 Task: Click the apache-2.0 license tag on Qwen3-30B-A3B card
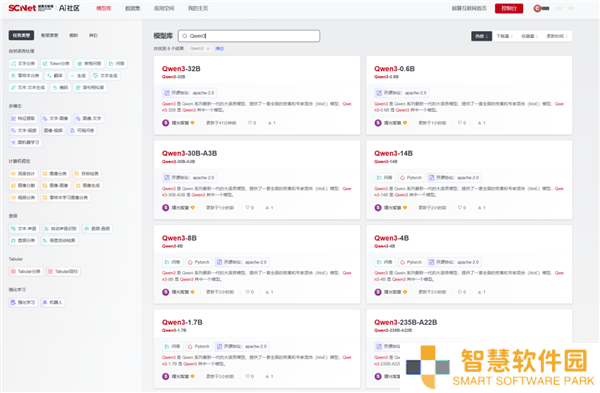tap(189, 178)
